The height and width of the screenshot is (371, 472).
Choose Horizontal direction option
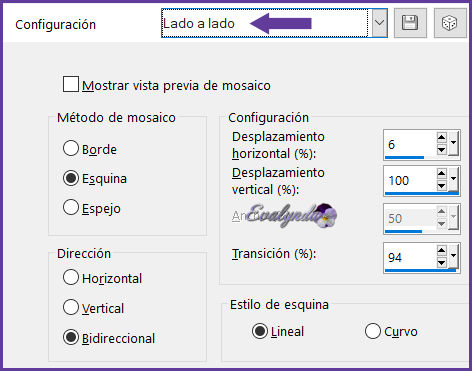click(x=71, y=277)
